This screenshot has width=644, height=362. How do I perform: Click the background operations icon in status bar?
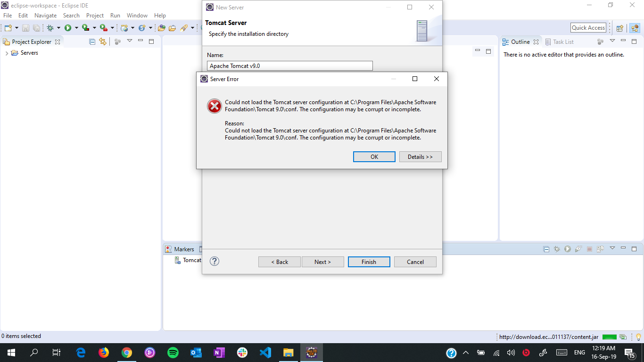click(623, 337)
